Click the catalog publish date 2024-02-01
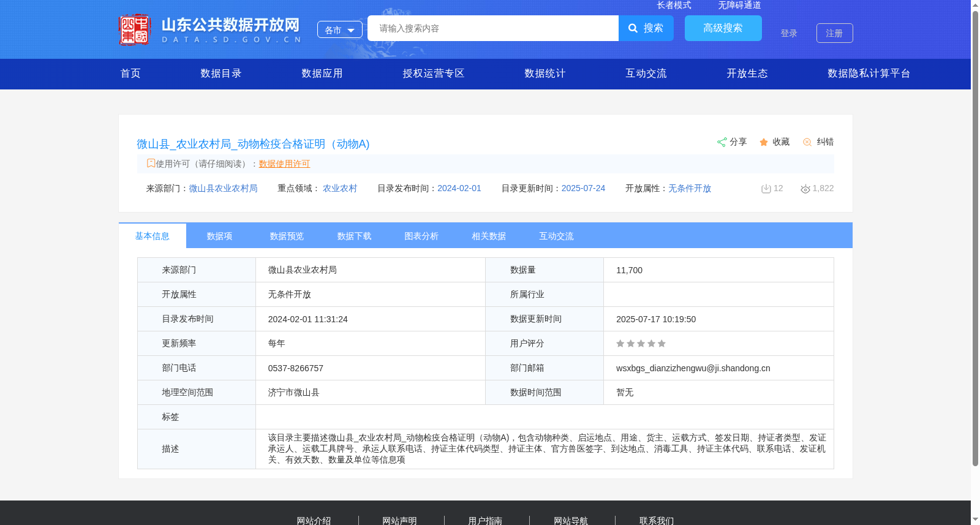The width and height of the screenshot is (980, 525). coord(459,188)
